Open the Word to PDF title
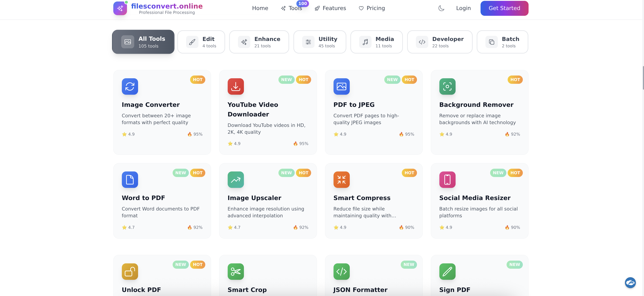 [143, 198]
